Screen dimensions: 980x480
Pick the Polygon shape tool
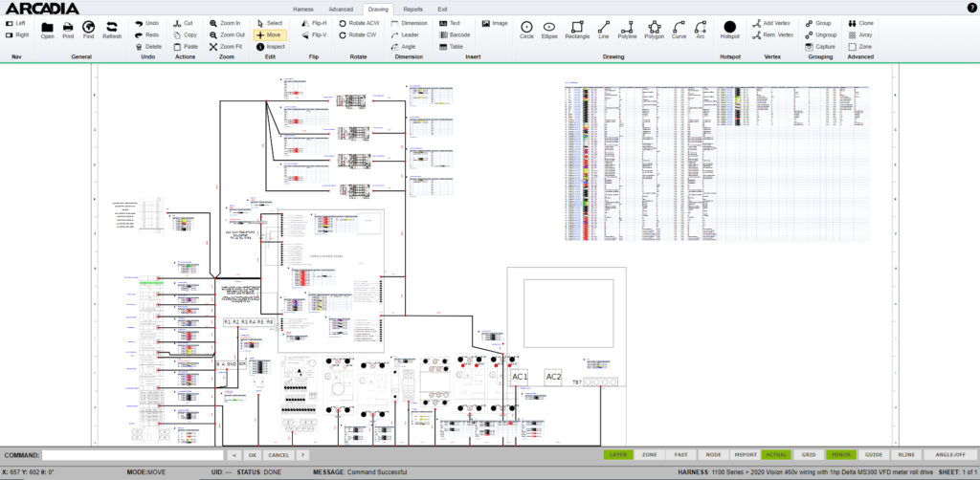(x=654, y=28)
